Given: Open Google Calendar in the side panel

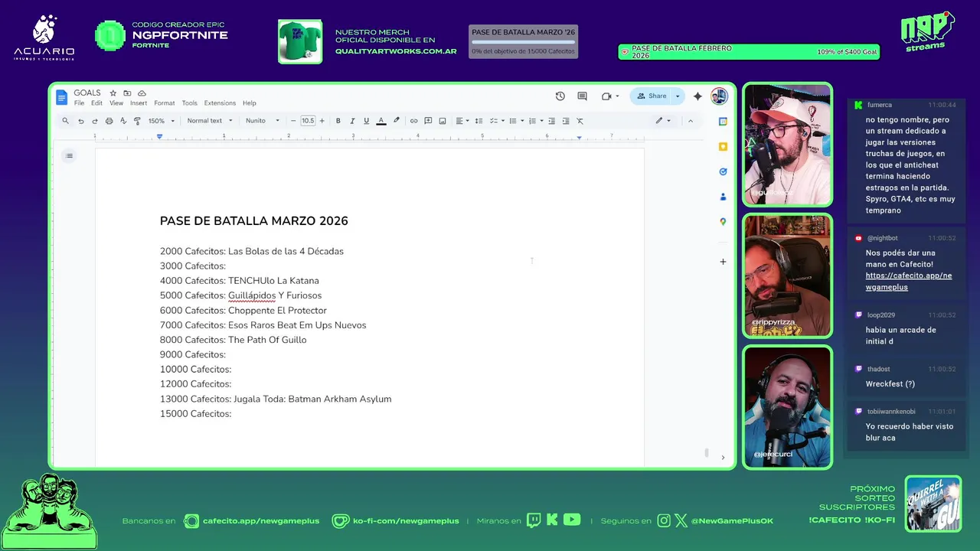Looking at the screenshot, I should click(x=723, y=122).
